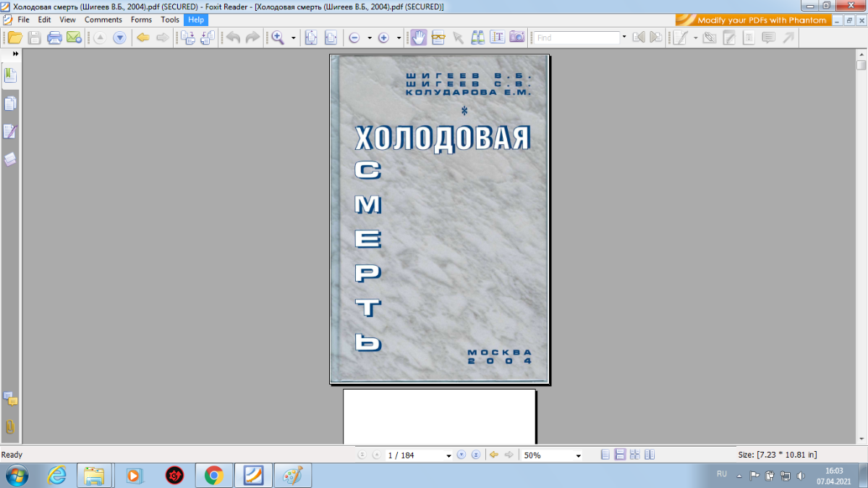Select the Text selection tool

tap(498, 38)
